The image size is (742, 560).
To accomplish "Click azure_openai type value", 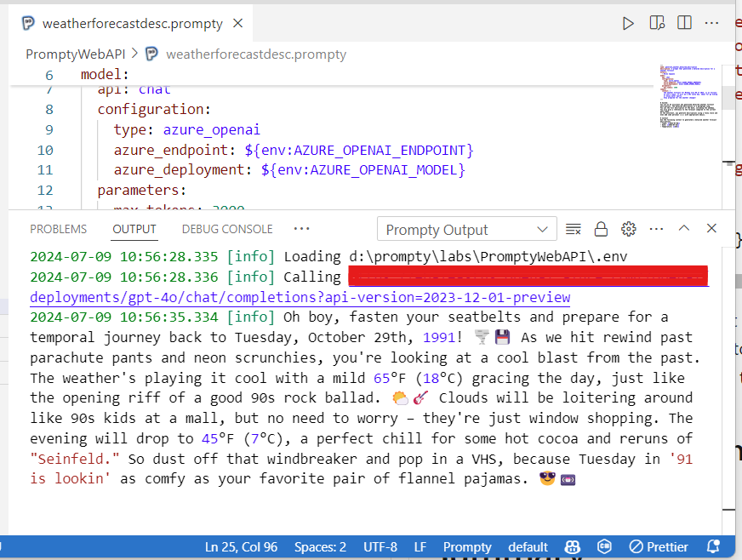I will pyautogui.click(x=212, y=129).
